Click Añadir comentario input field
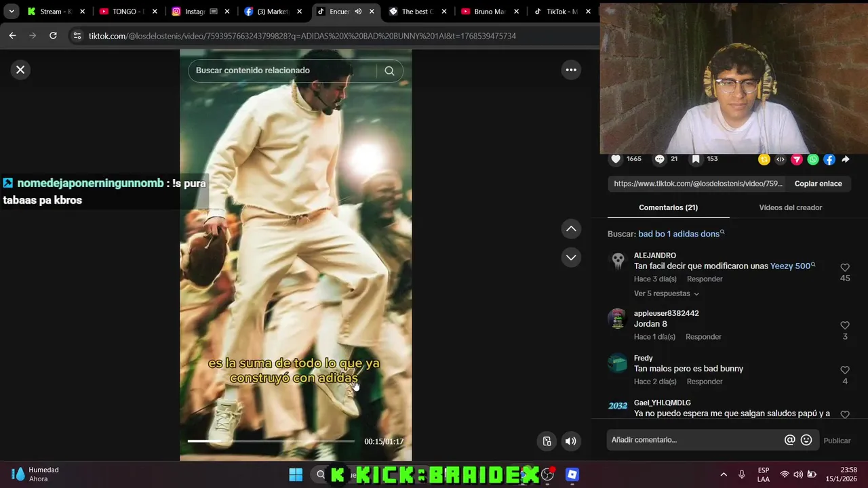The width and height of the screenshot is (868, 488). point(695,440)
